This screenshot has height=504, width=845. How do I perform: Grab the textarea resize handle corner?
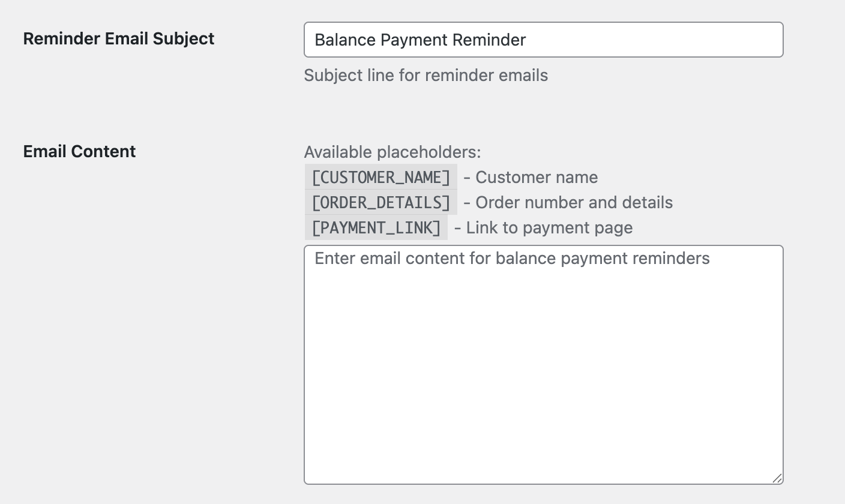click(x=777, y=478)
